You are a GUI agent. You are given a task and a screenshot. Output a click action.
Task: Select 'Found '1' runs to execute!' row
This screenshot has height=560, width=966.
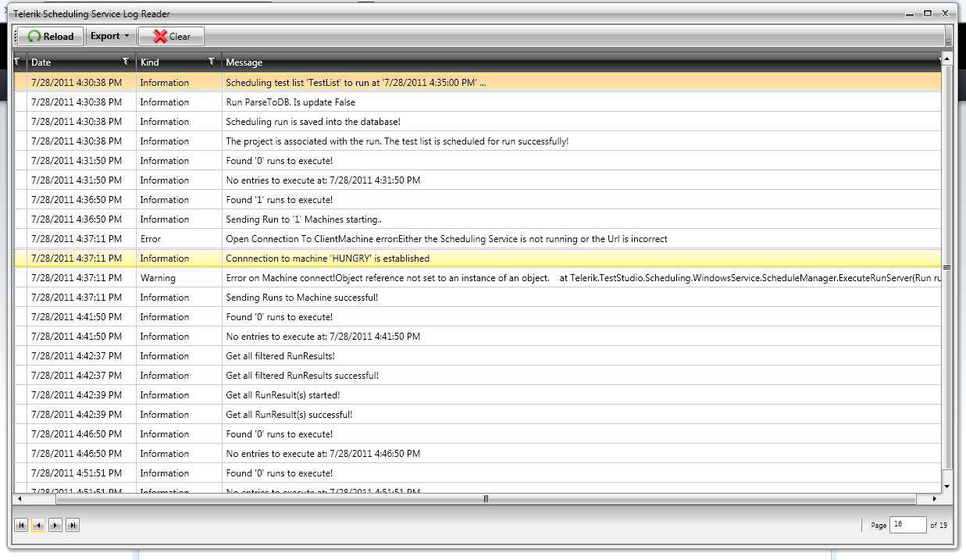click(x=476, y=199)
